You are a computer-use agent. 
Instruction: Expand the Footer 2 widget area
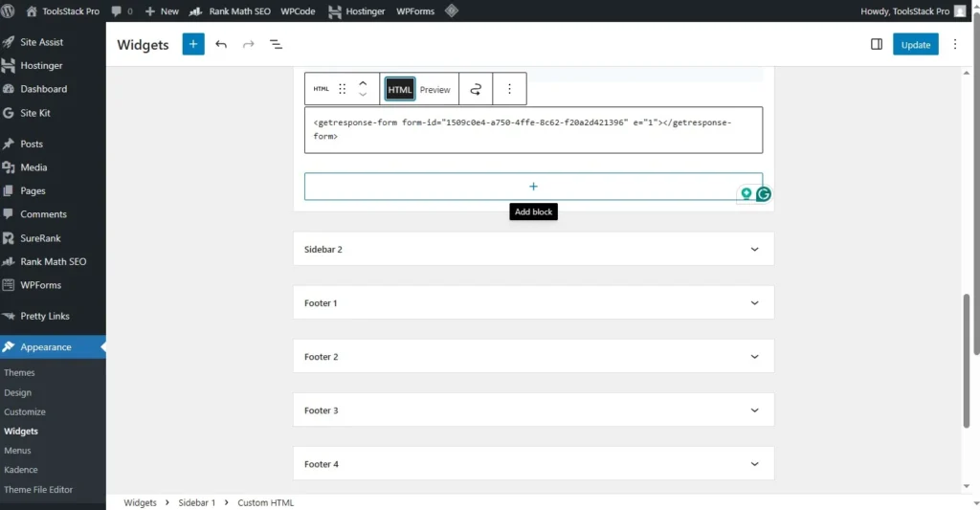(x=533, y=356)
